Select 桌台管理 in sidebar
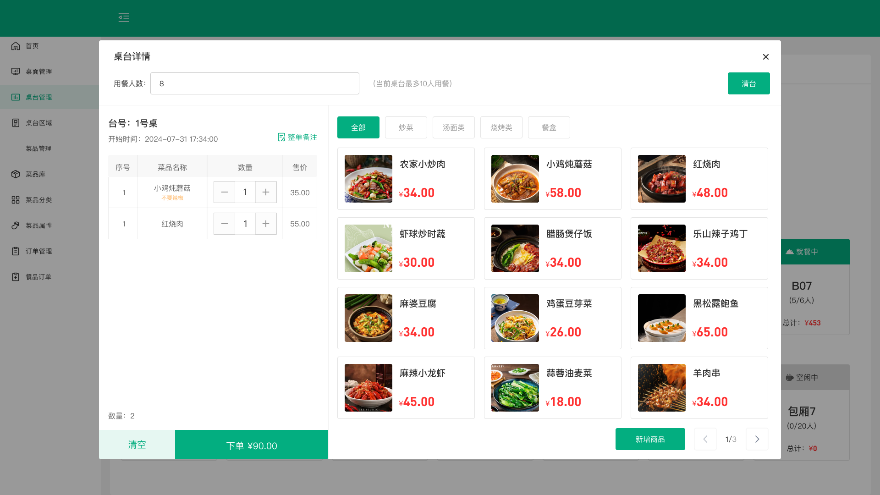 (50, 97)
